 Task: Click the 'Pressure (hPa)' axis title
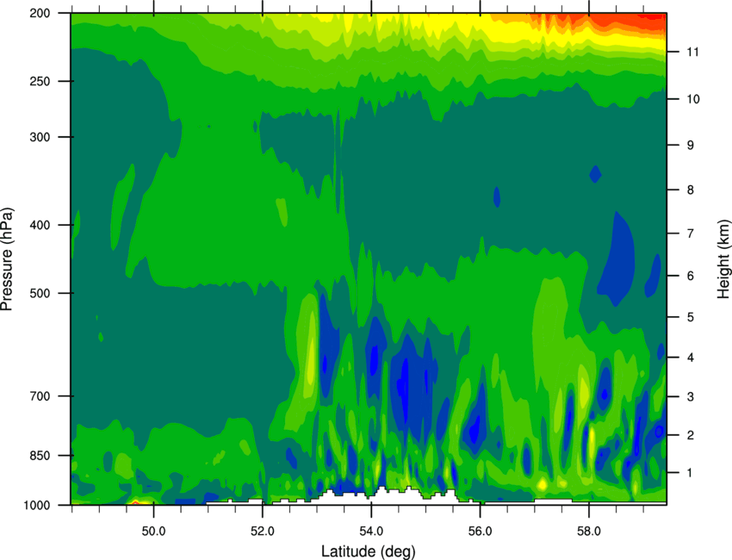click(x=7, y=259)
